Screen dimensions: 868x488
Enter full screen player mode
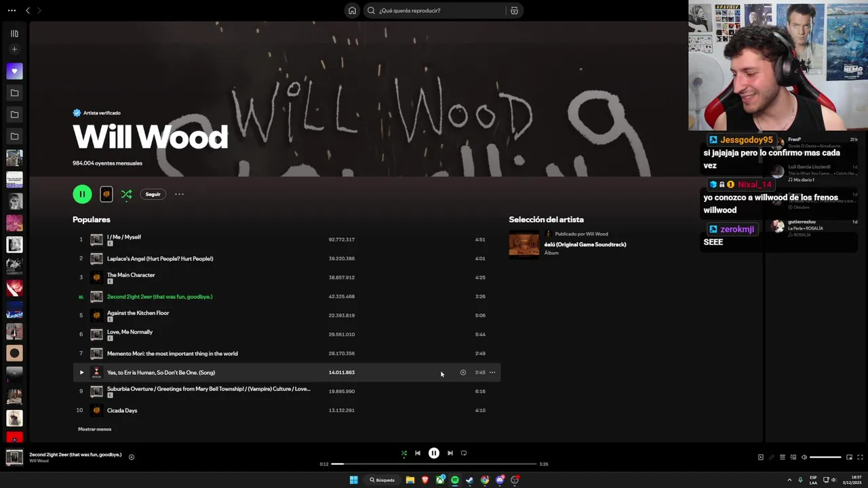(x=861, y=457)
